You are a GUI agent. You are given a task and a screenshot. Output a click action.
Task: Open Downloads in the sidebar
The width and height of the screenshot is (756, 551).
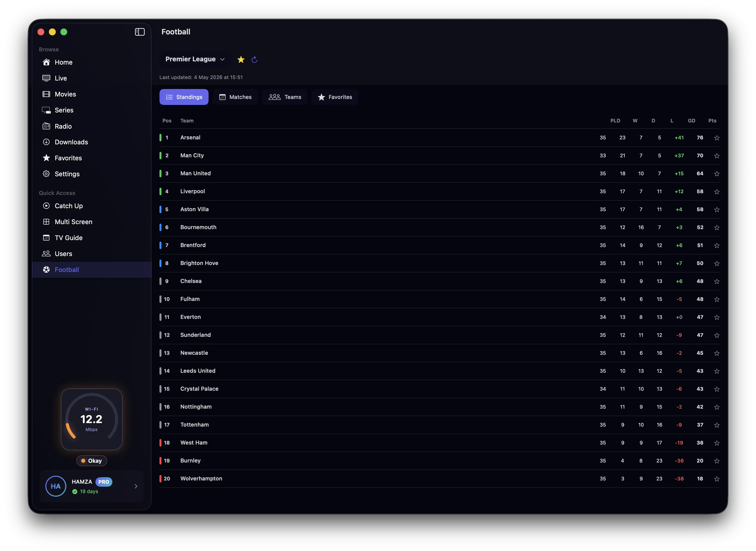(92, 142)
